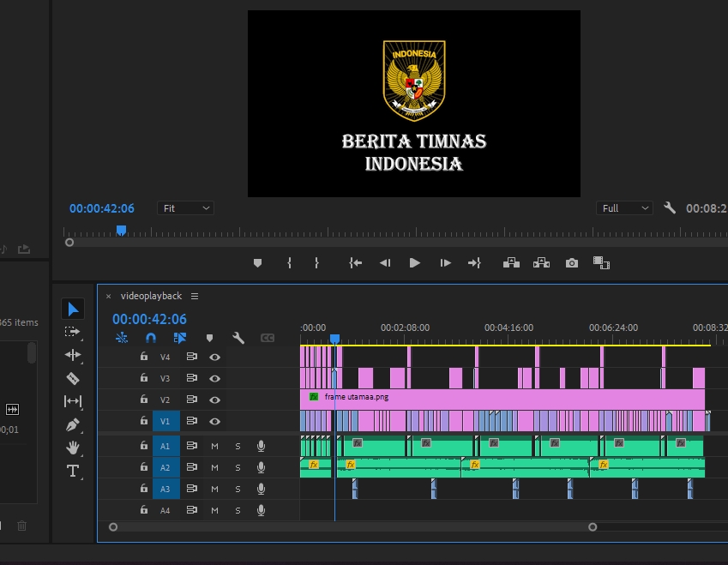Close the videoplayback sequence tab
728x565 pixels.
click(x=108, y=296)
